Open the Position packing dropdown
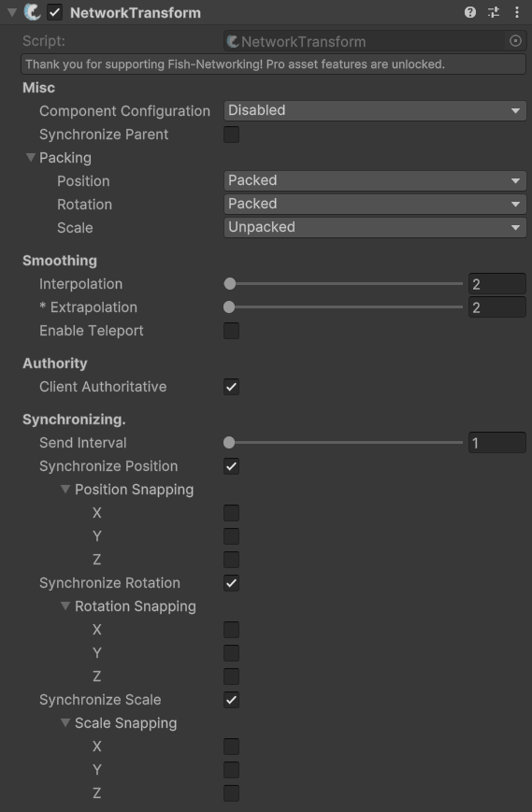The image size is (532, 812). click(x=375, y=180)
